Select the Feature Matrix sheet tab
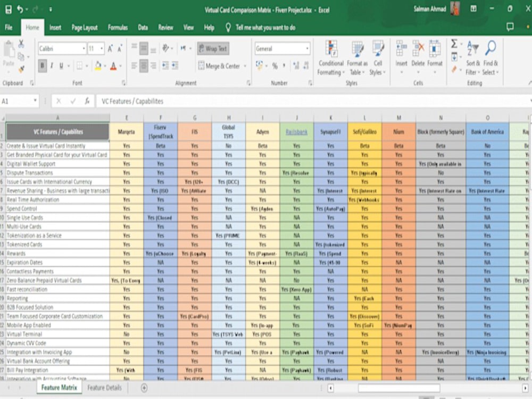Viewport: 532px width, 399px height. [x=59, y=387]
